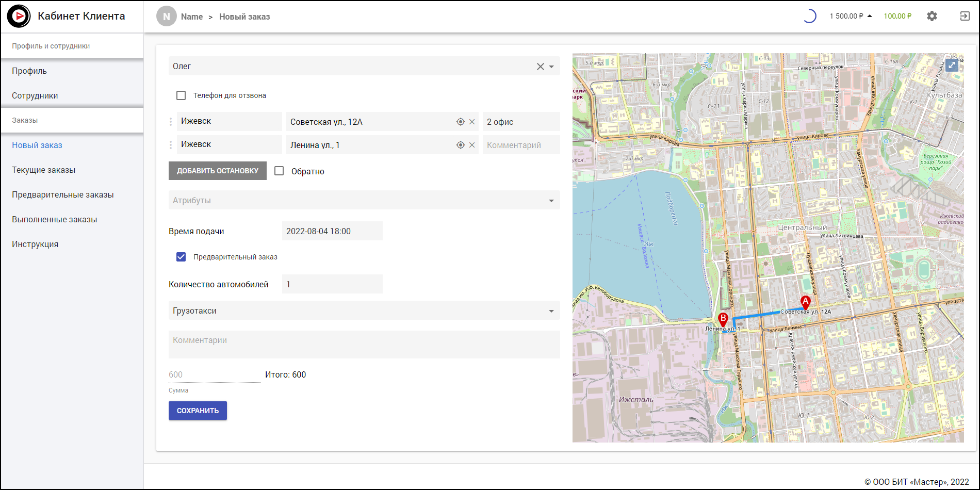
Task: Clear the Ленина ул., 1 address
Action: pyautogui.click(x=472, y=145)
